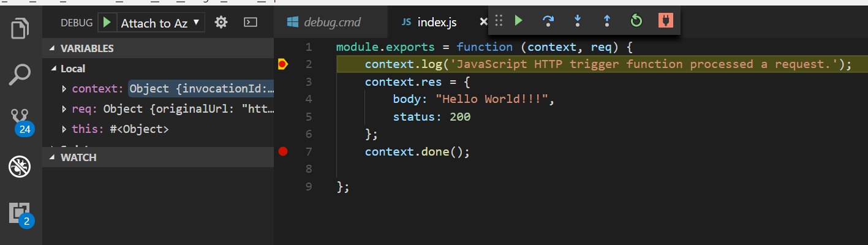Click 'module.exports' in line 1
868x245 pixels.
click(386, 47)
